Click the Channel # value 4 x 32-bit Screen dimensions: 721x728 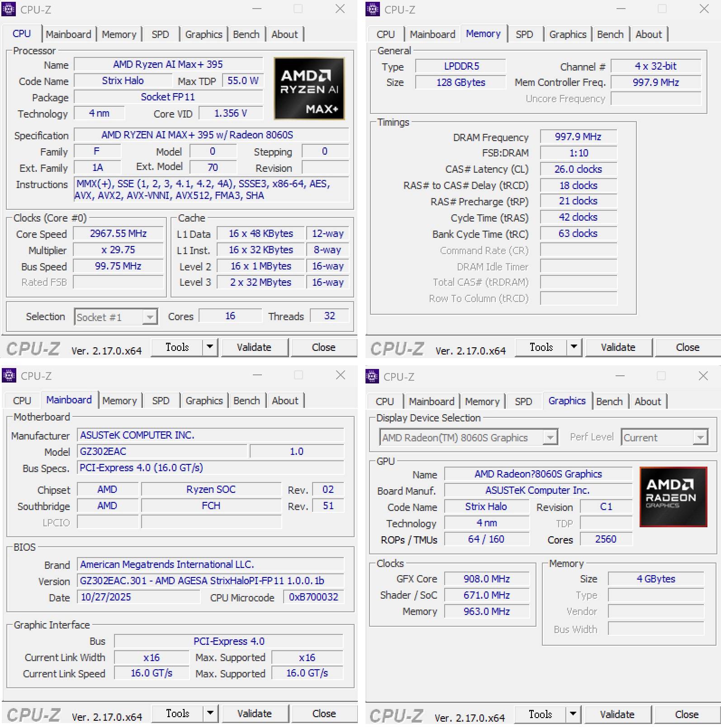click(656, 66)
